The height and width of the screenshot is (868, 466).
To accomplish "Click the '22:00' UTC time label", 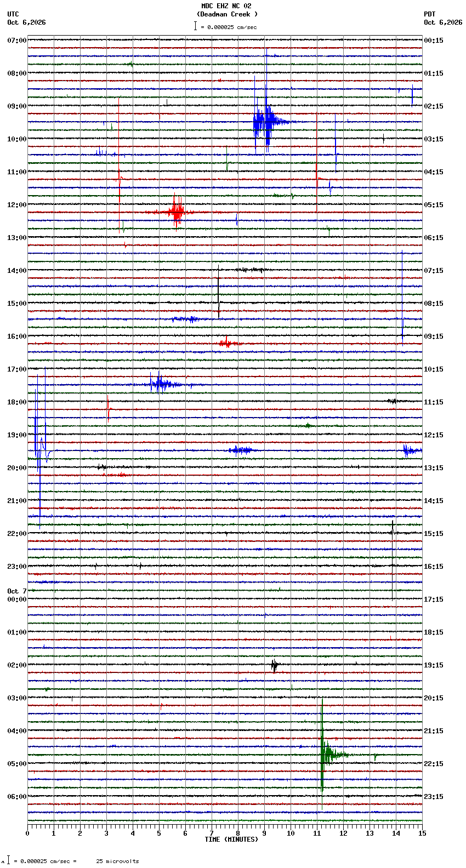I will click(x=17, y=534).
